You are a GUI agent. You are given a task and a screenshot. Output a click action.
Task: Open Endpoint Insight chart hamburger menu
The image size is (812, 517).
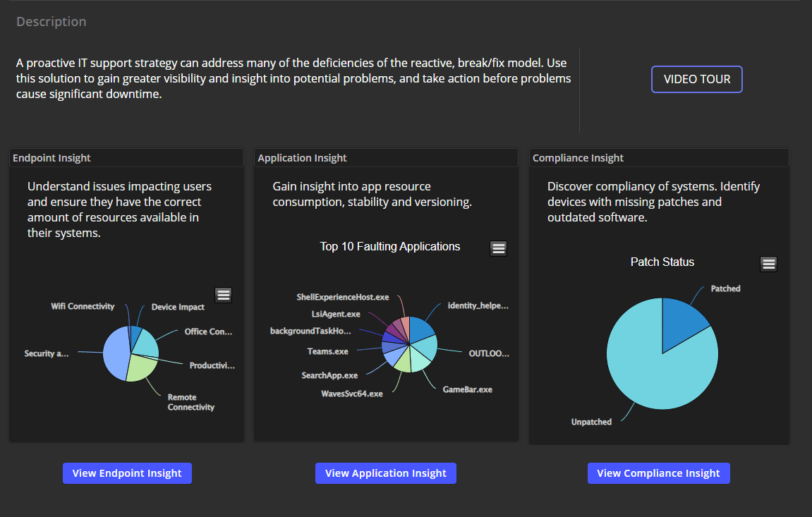pyautogui.click(x=224, y=296)
